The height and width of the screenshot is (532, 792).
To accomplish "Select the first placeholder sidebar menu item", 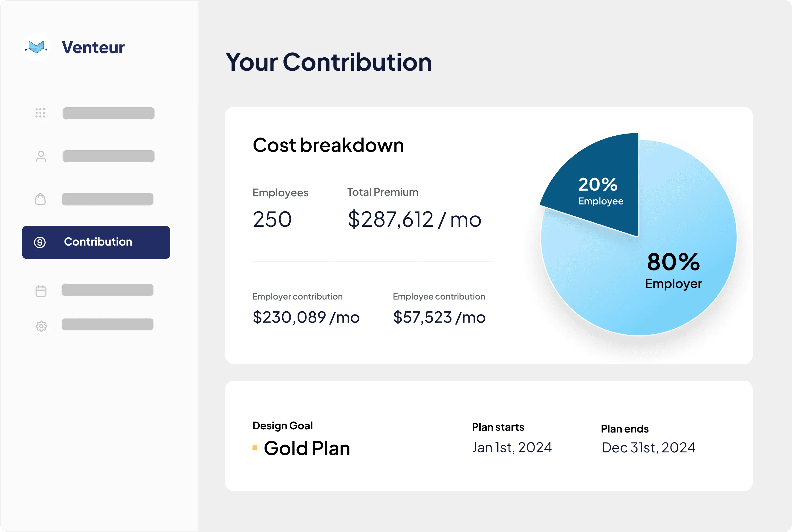I will point(108,113).
